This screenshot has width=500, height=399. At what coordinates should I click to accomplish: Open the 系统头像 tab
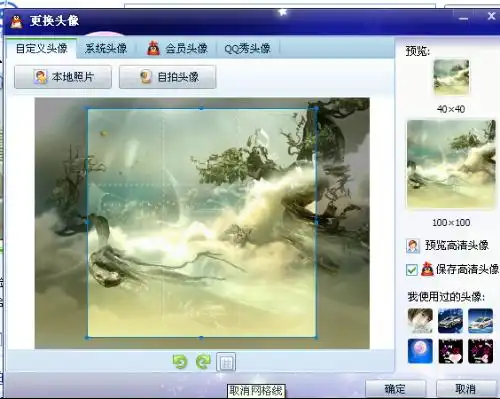pyautogui.click(x=106, y=49)
